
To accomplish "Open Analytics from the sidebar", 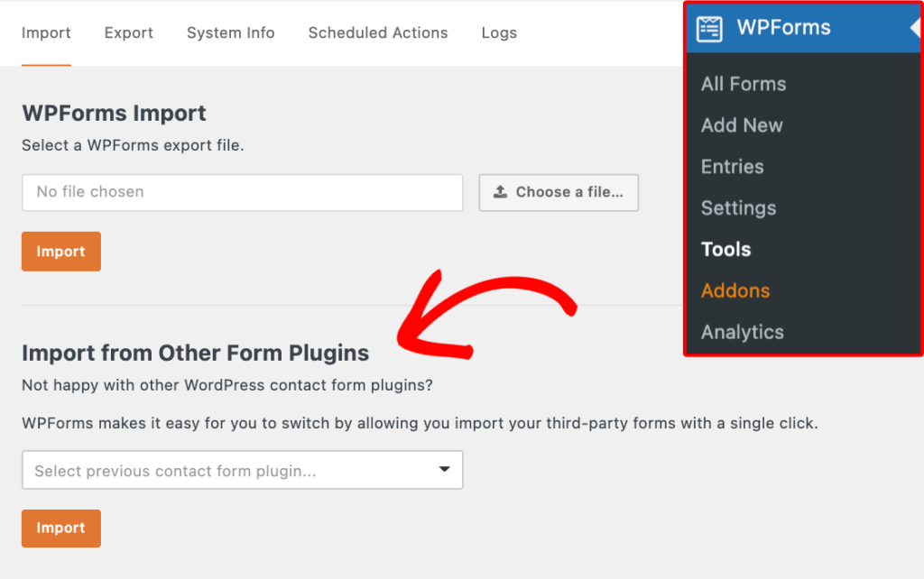I will (x=742, y=332).
